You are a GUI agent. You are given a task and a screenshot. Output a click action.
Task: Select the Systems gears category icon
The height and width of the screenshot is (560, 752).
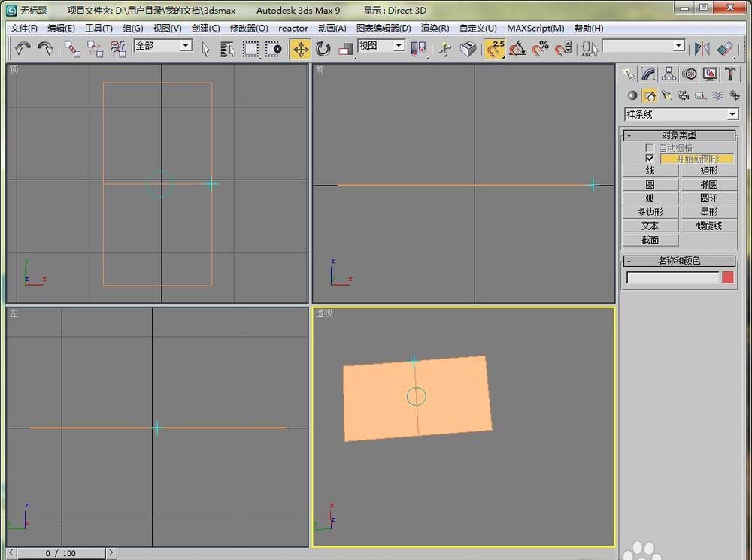734,95
